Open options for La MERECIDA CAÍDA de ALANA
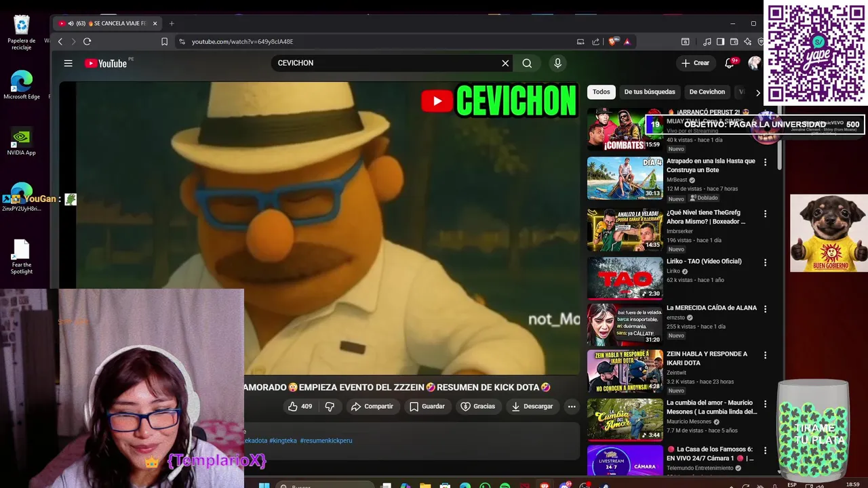This screenshot has width=868, height=488. click(765, 309)
